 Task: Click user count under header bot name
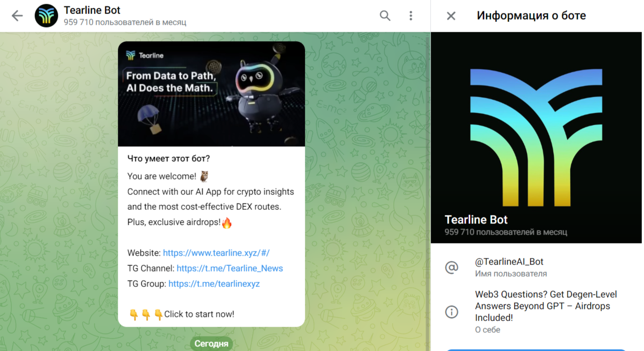pyautogui.click(x=125, y=22)
